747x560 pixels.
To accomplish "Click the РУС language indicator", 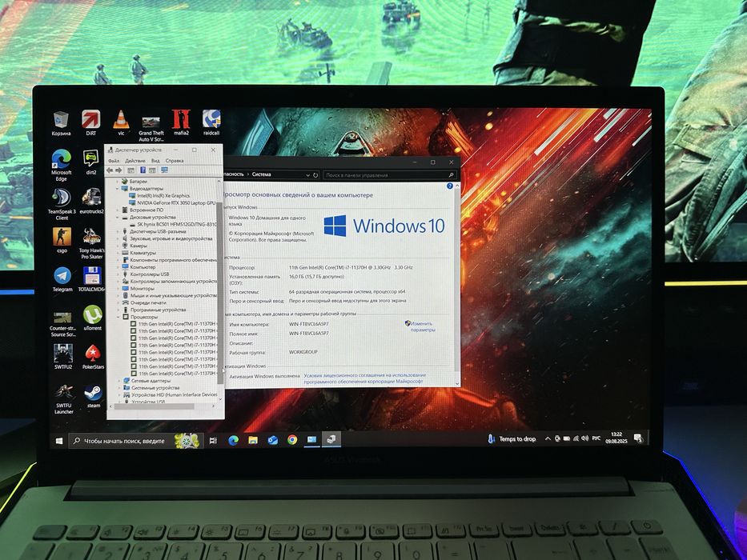I will [596, 438].
